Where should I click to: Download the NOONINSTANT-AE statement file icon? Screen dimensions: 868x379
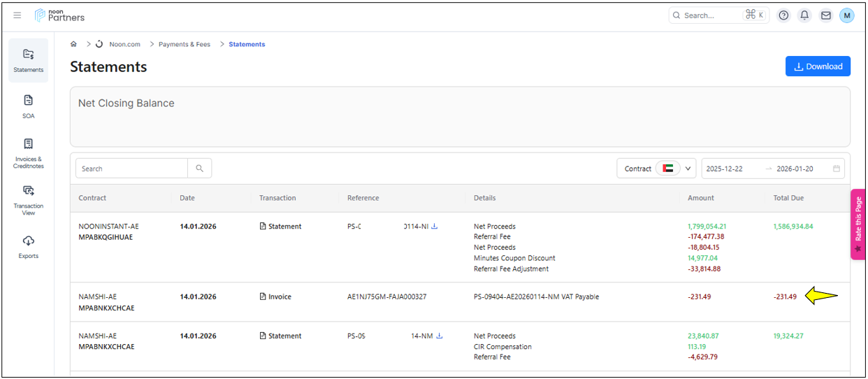pos(435,227)
